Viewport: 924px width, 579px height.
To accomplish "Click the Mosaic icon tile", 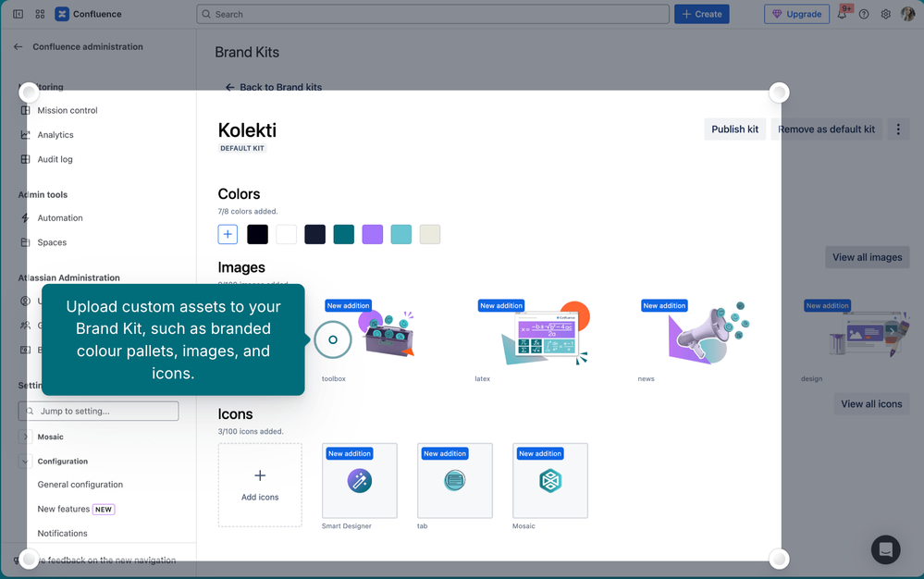I will pyautogui.click(x=550, y=481).
